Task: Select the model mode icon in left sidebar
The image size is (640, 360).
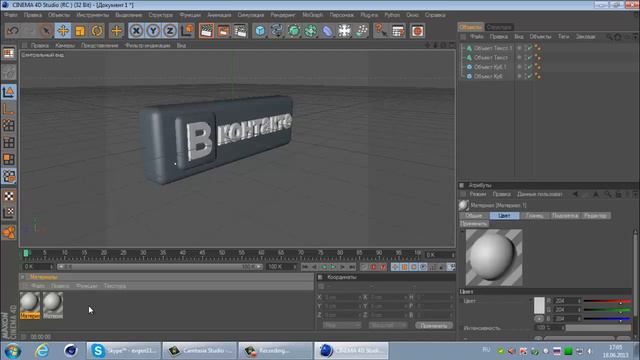Action: 9,92
